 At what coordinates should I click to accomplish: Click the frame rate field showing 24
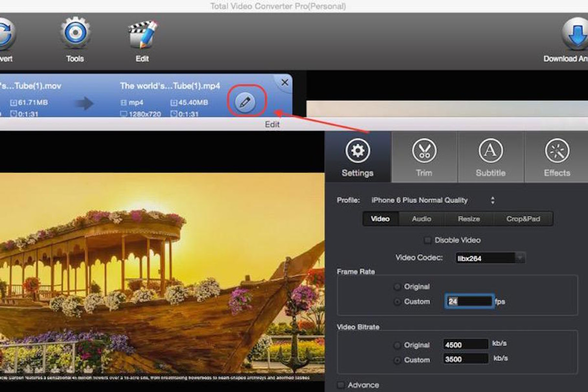coord(469,301)
